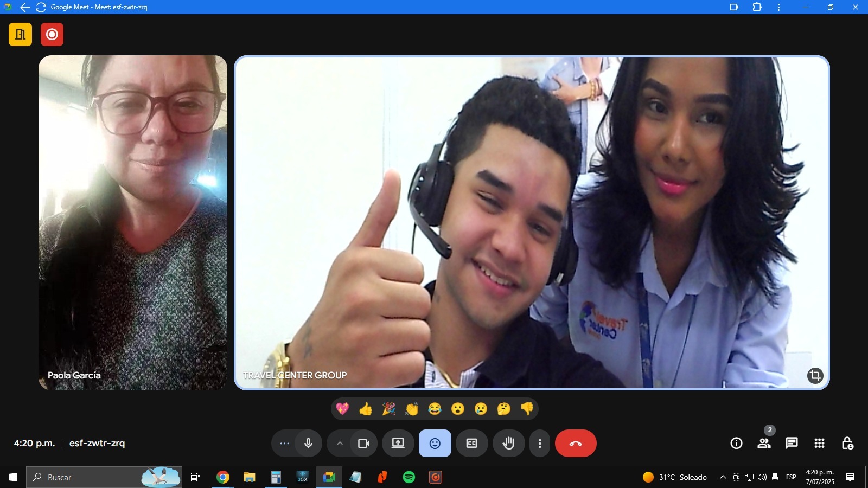Image resolution: width=868 pixels, height=488 pixels.
Task: Toggle closed captions
Action: click(x=472, y=444)
